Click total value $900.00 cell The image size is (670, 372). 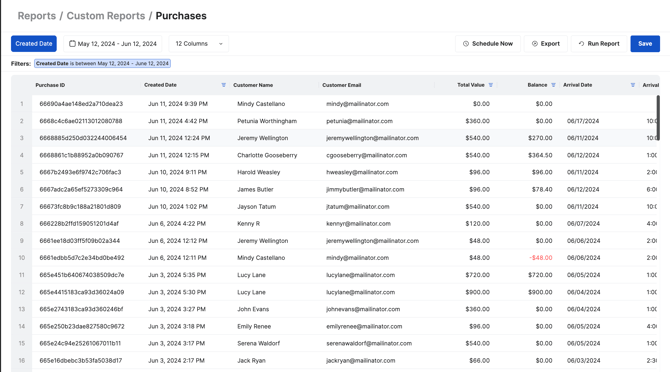tap(477, 292)
